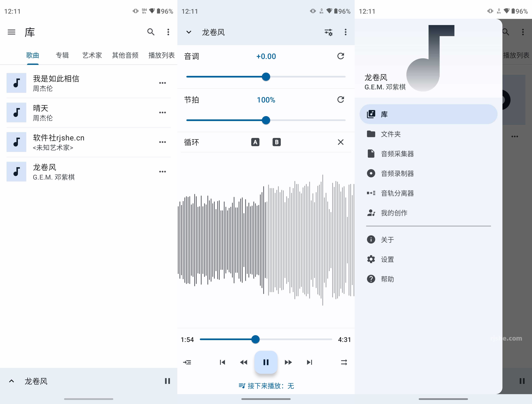Open the navigation drawer hamburger menu
532x404 pixels.
(11, 32)
